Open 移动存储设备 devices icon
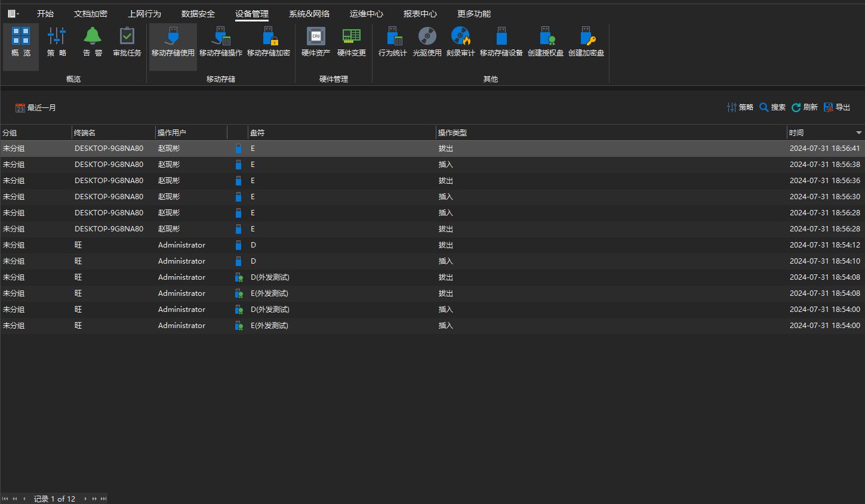Viewport: 865px width, 504px height. 501,42
